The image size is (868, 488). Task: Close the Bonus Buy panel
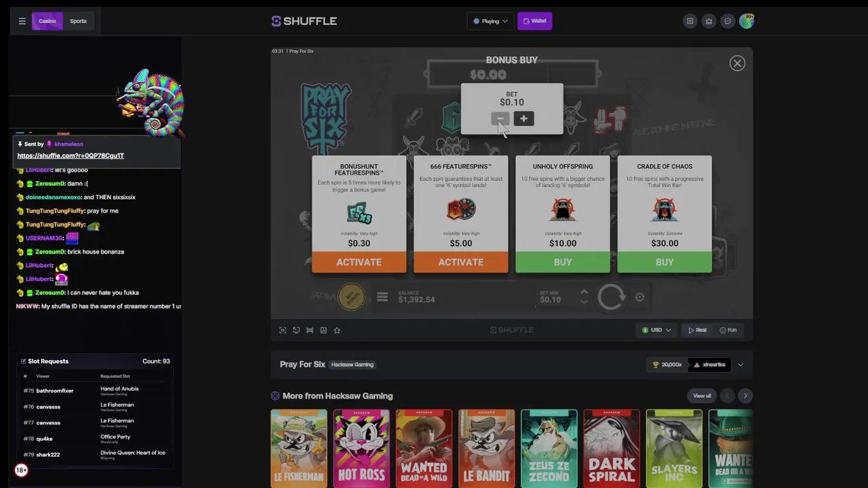coord(737,63)
